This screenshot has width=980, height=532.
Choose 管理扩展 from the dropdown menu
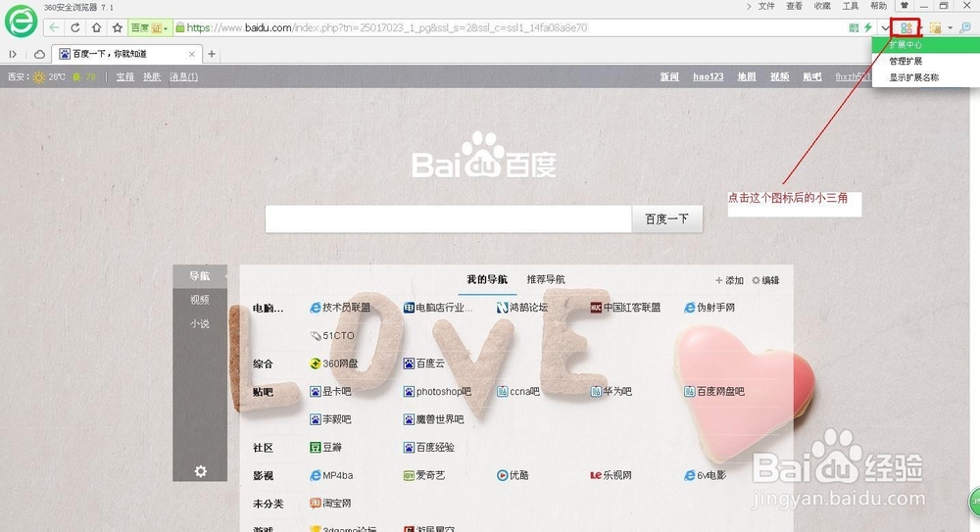tap(926, 62)
